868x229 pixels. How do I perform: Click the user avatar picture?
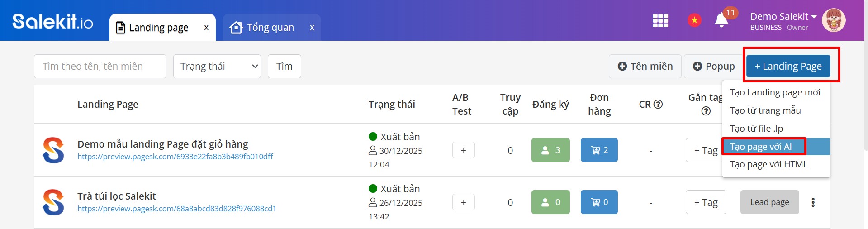[834, 20]
